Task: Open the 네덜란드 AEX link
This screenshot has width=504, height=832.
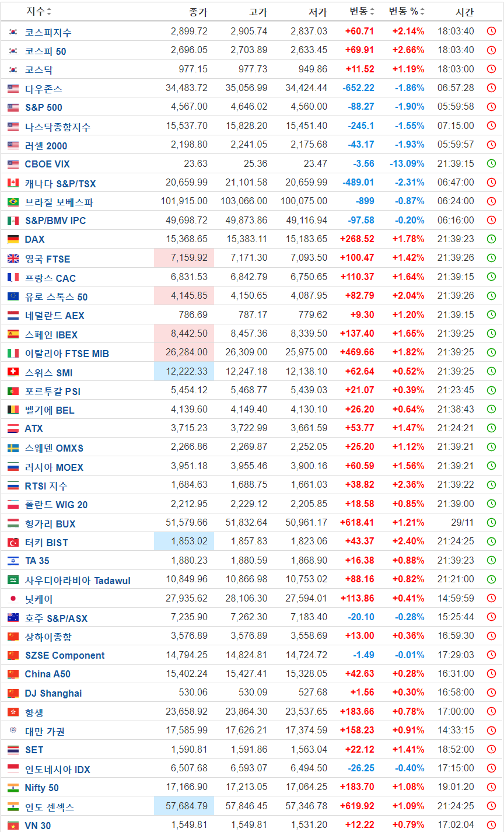Action: pyautogui.click(x=55, y=316)
